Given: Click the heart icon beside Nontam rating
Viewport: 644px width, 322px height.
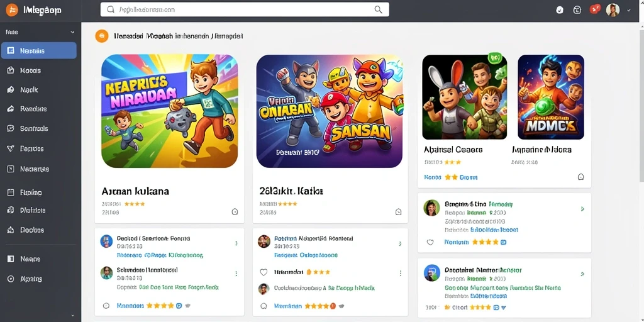Looking at the screenshot, I should point(430,242).
